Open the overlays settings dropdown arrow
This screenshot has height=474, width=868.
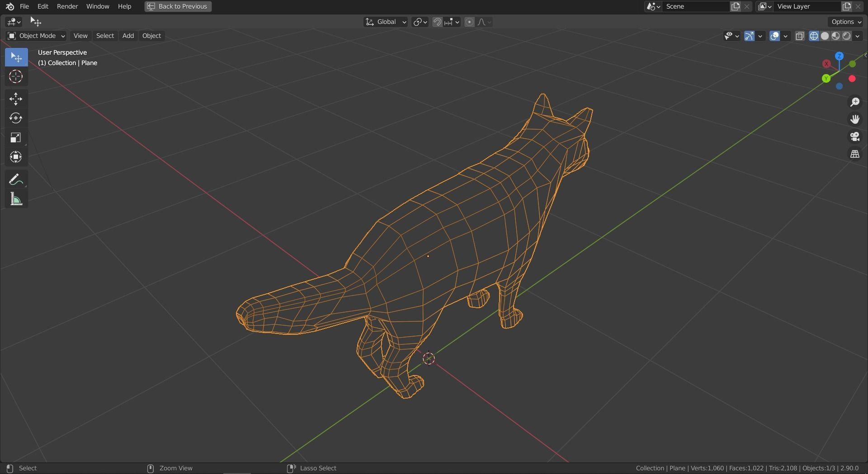(785, 36)
